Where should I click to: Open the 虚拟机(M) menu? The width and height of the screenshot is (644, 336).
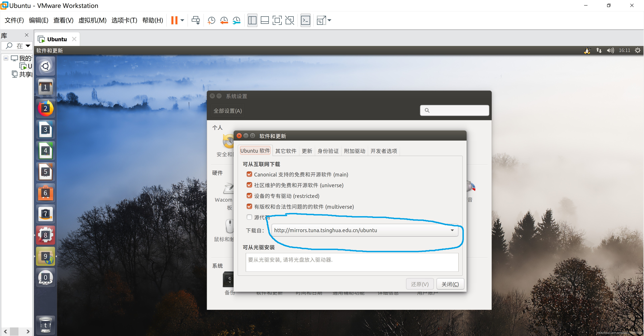[x=92, y=20]
